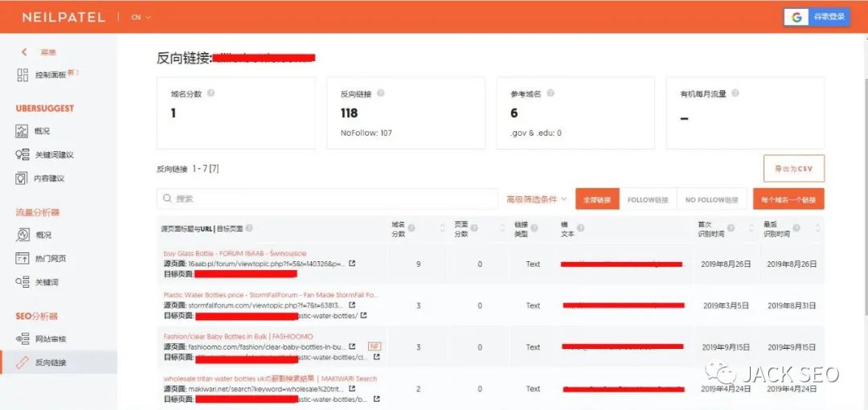This screenshot has height=410, width=868.
Task: Select the 全部链接 tab
Action: pos(597,199)
